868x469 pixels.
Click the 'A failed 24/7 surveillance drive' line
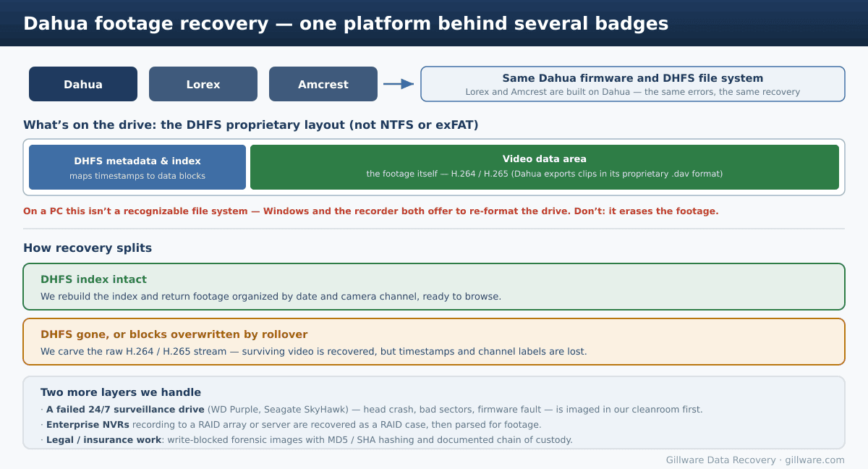pyautogui.click(x=371, y=410)
